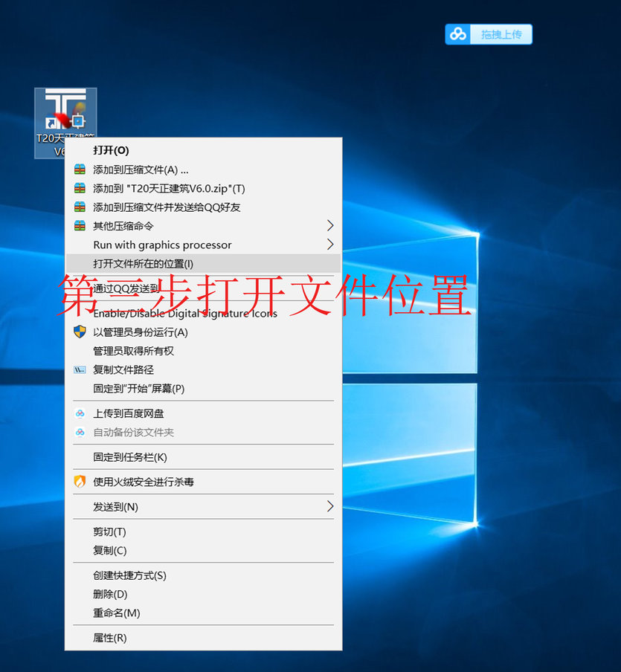This screenshot has height=672, width=621.
Task: Choose 管理员取得所有权 entry
Action: pos(203,351)
